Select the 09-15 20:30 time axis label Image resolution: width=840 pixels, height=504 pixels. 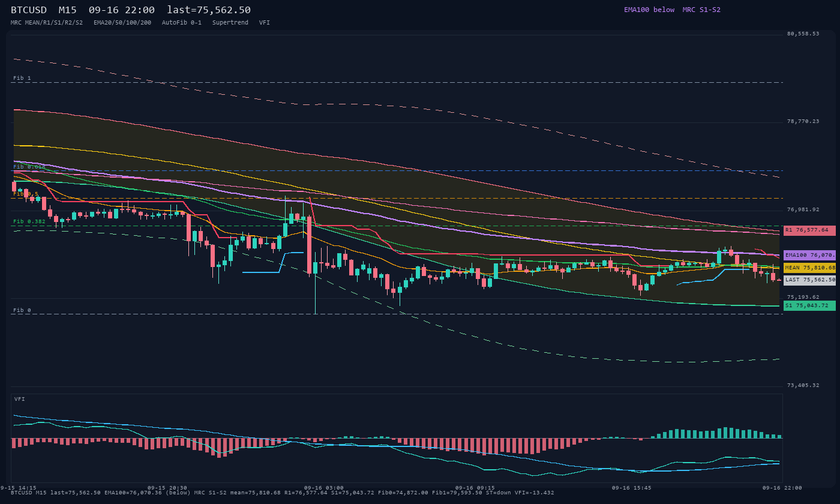pos(167,488)
